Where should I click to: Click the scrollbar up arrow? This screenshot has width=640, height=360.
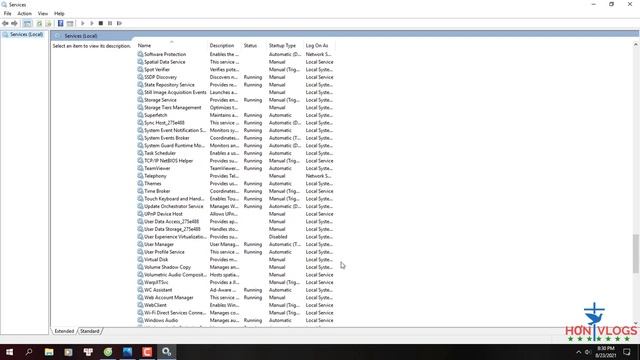coord(636,44)
